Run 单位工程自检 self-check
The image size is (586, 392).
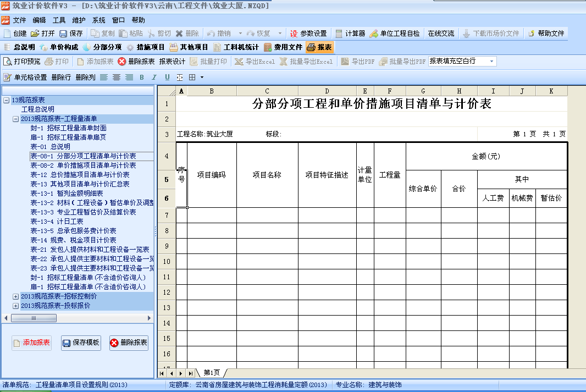394,34
